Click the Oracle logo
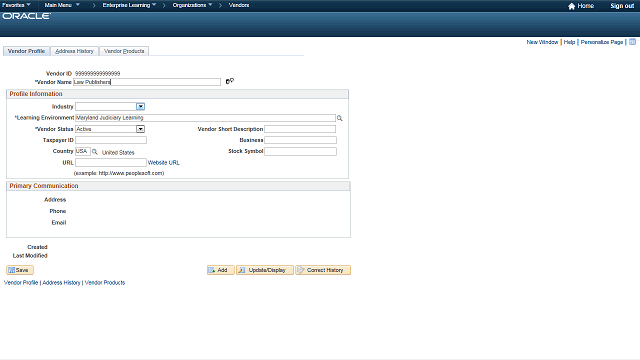Screen dimensions: 640x360 27,16
